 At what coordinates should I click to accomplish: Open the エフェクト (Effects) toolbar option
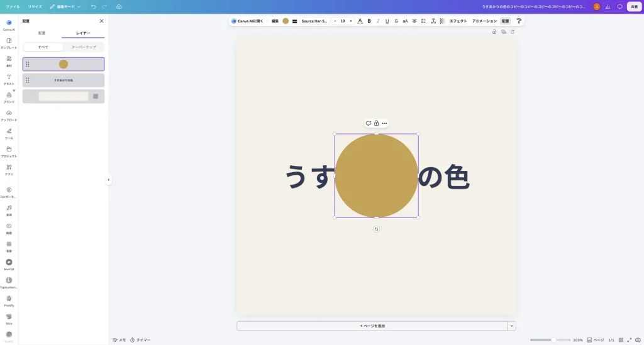(458, 21)
